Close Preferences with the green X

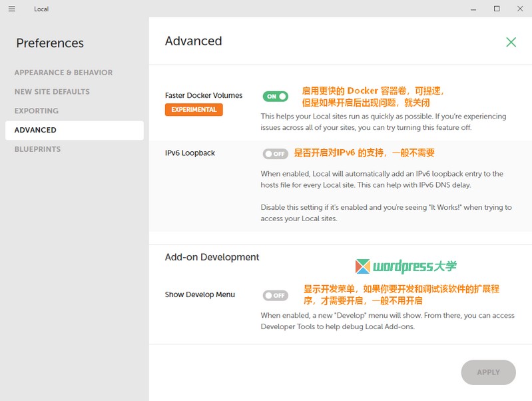coord(511,42)
